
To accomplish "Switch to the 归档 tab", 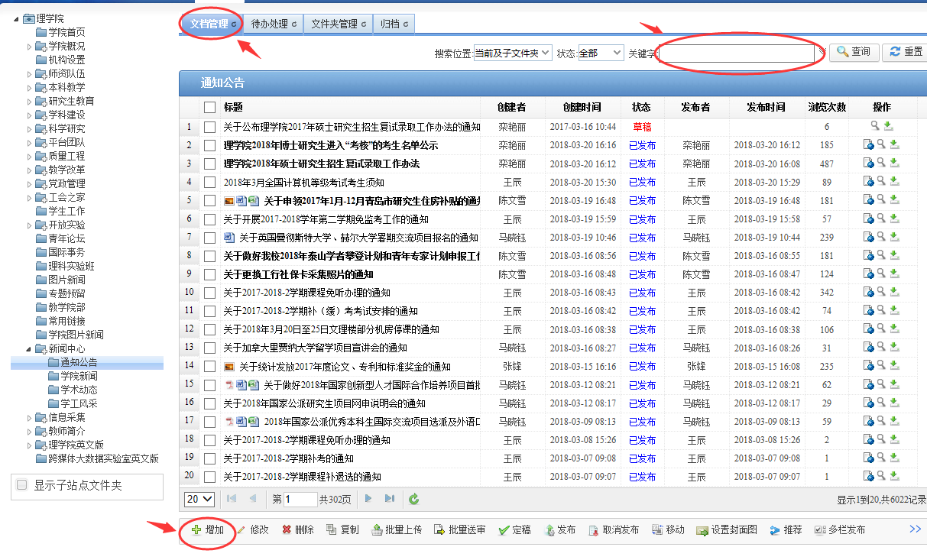I will [x=393, y=24].
